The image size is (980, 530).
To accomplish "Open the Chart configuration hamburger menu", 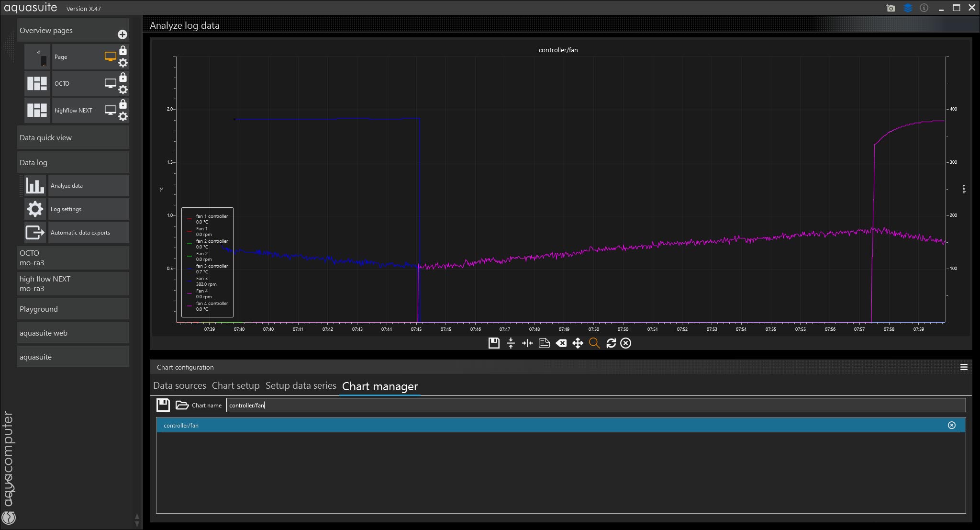I will pyautogui.click(x=964, y=367).
